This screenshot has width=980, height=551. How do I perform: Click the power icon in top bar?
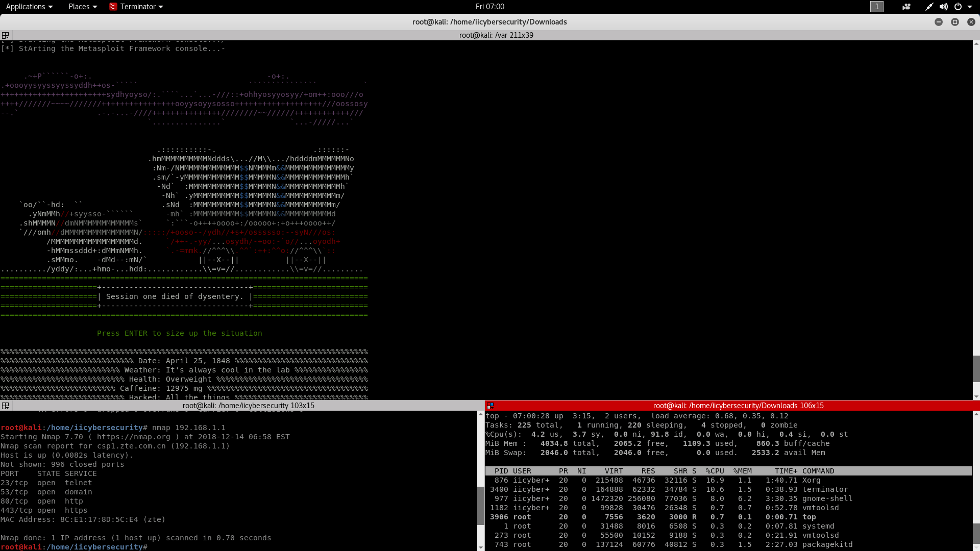click(x=958, y=7)
